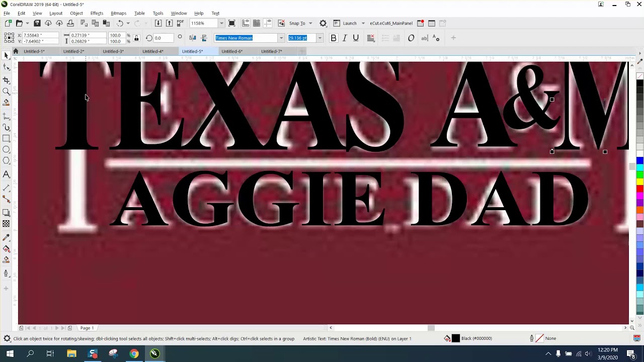Screen dimensions: 644x362
Task: Select the Crop tool
Action: [x=6, y=80]
